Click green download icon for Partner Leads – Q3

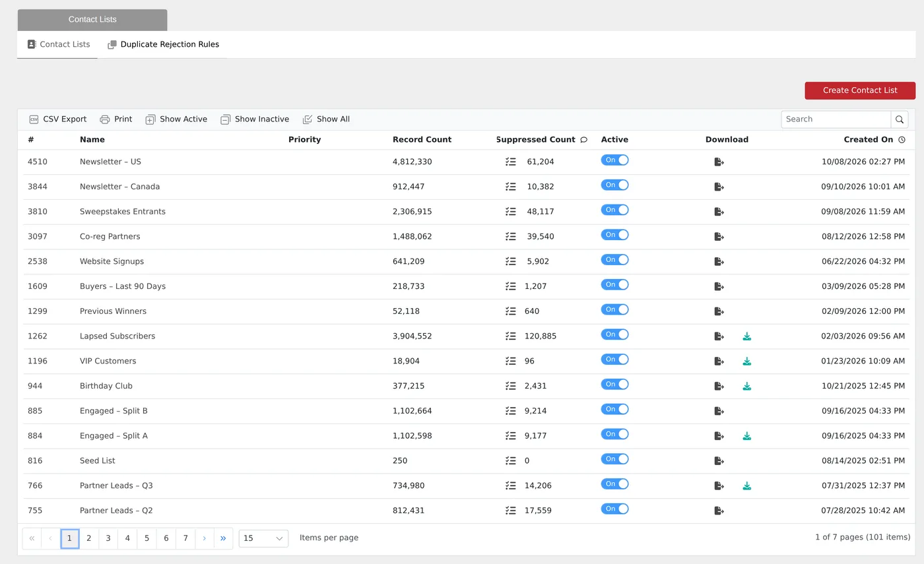[x=746, y=486]
